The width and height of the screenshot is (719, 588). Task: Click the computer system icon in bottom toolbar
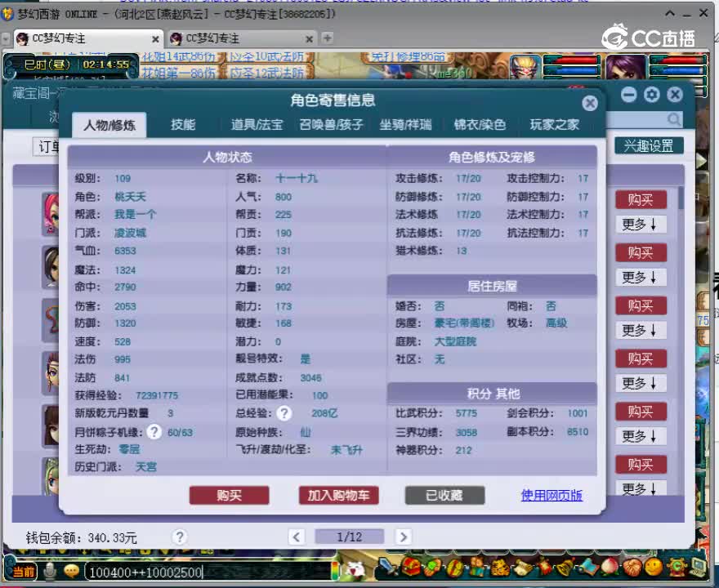pyautogui.click(x=699, y=568)
